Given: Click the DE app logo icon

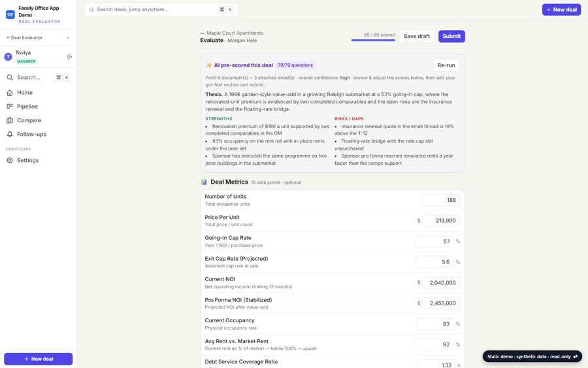Looking at the screenshot, I should [10, 14].
